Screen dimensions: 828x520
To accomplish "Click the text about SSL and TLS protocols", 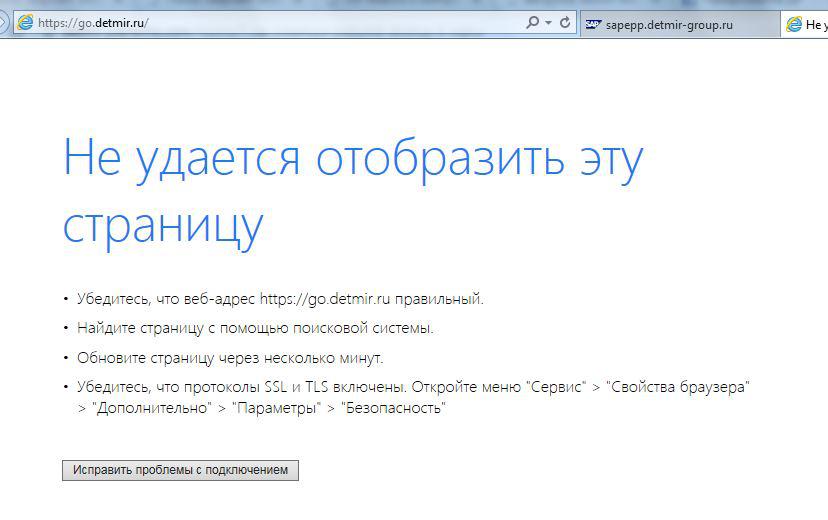I will pyautogui.click(x=413, y=397).
